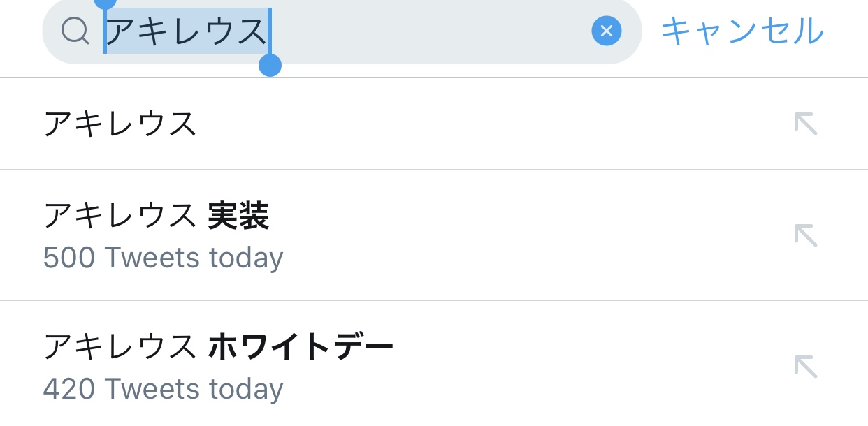Viewport: 868px width, 426px height.
Task: Click the "420 Tweets today" label
Action: point(163,389)
